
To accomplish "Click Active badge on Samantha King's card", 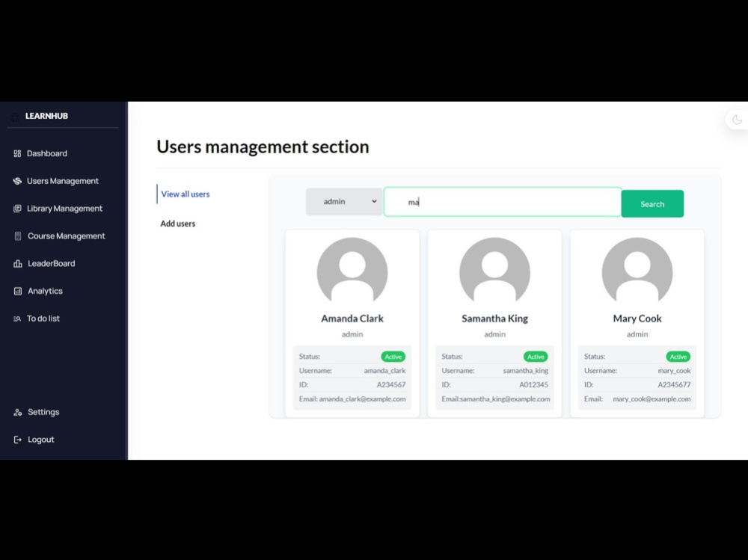I will tap(536, 357).
